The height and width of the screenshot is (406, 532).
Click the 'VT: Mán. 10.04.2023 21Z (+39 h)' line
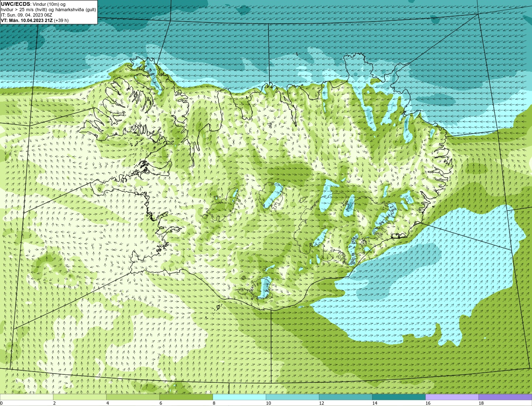35,20
